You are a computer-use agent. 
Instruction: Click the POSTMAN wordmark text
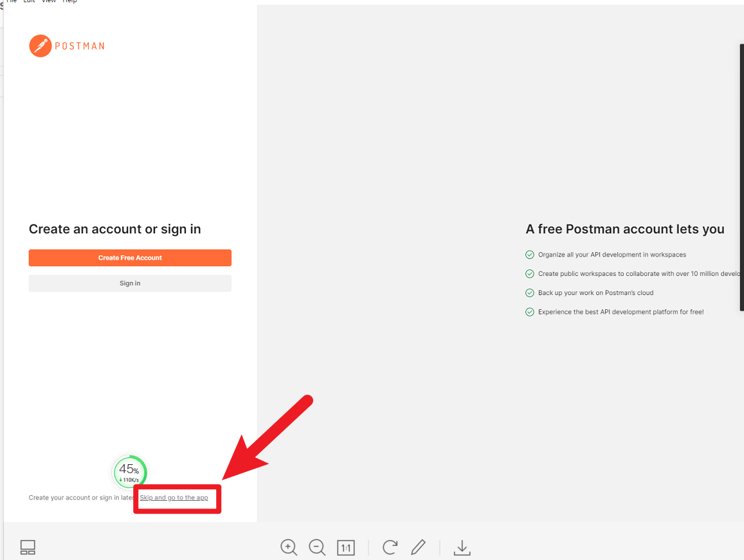(80, 46)
